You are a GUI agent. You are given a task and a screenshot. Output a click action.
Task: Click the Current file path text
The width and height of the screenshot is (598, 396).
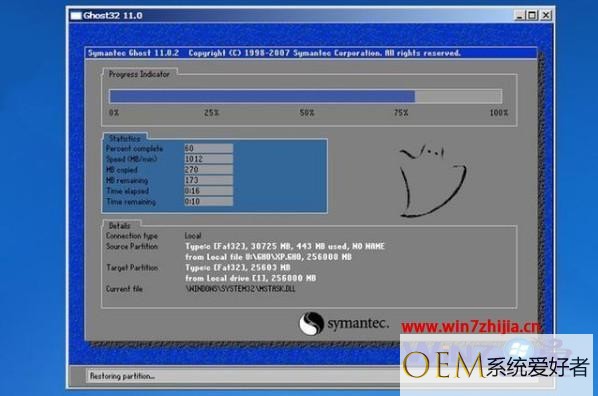coord(240,289)
